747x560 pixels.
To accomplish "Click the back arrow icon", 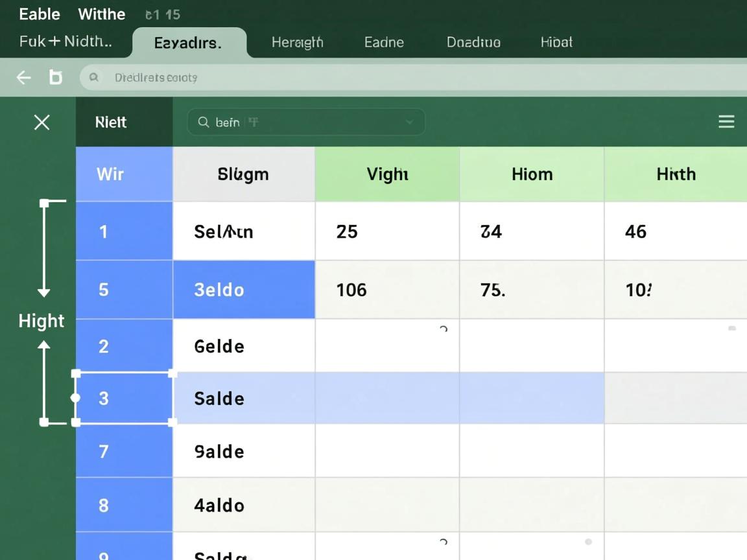I will [x=24, y=78].
